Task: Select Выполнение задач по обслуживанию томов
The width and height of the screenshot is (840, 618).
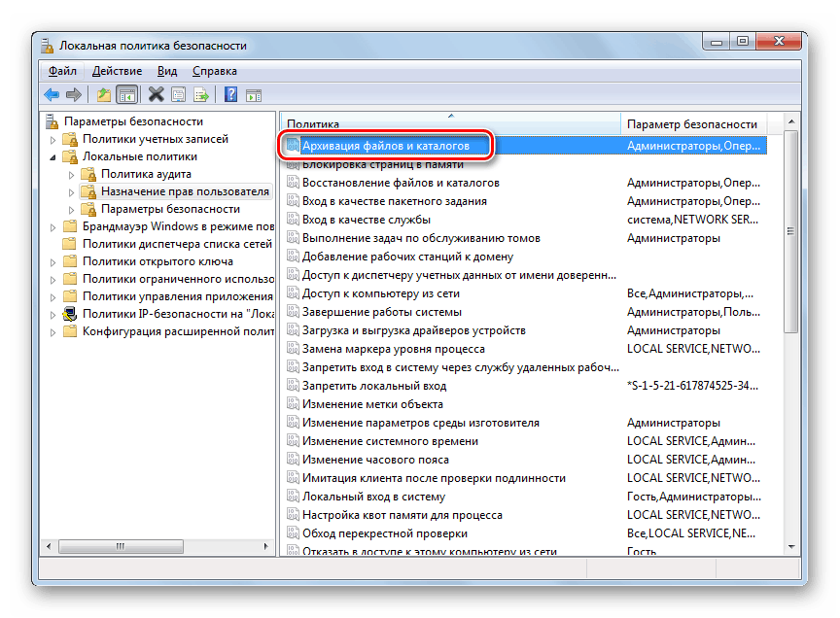Action: click(421, 238)
